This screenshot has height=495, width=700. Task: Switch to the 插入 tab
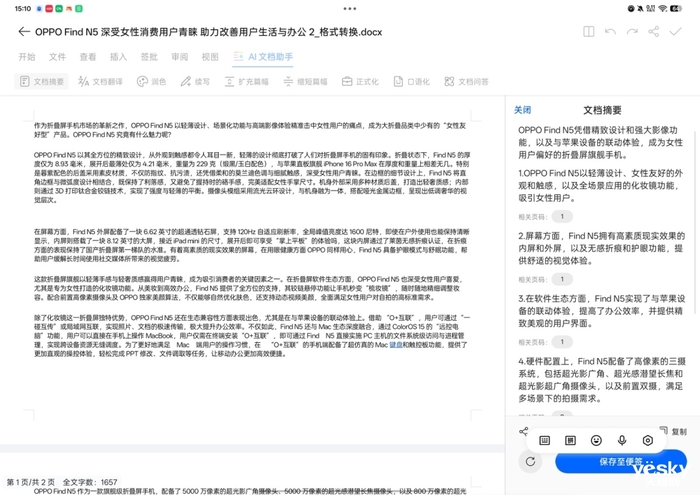click(118, 57)
